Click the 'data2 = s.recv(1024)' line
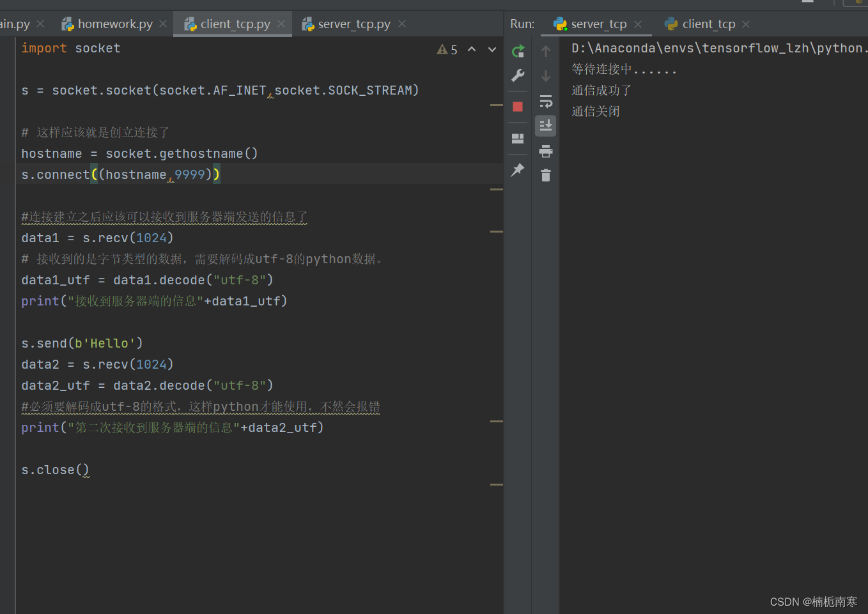Viewport: 868px width, 614px height. point(97,365)
